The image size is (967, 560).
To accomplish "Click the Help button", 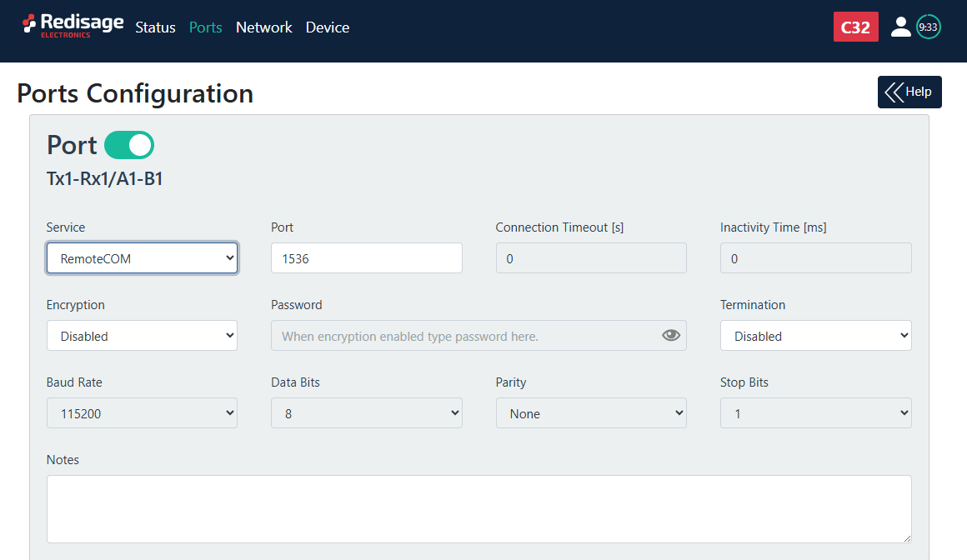I will click(x=909, y=92).
